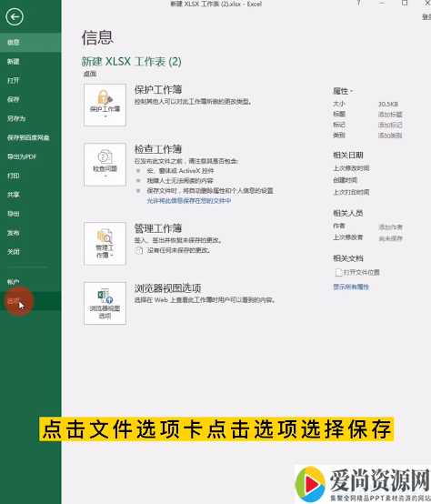Click the 相关人员 heading
The image size is (431, 504).
(x=348, y=213)
